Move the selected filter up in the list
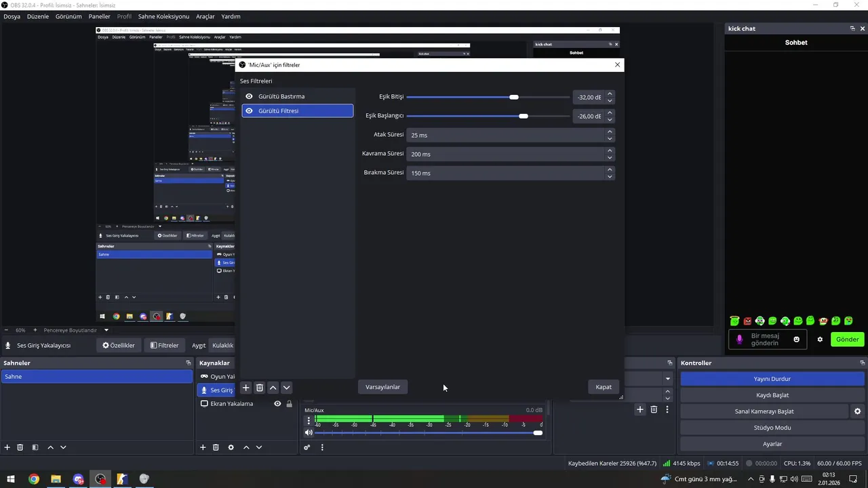Image resolution: width=868 pixels, height=488 pixels. [273, 388]
